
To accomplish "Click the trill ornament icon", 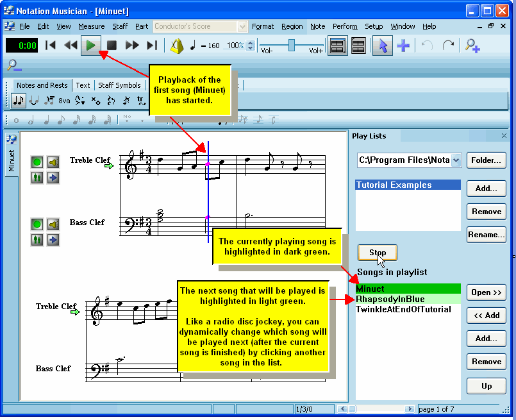I will click(x=141, y=101).
